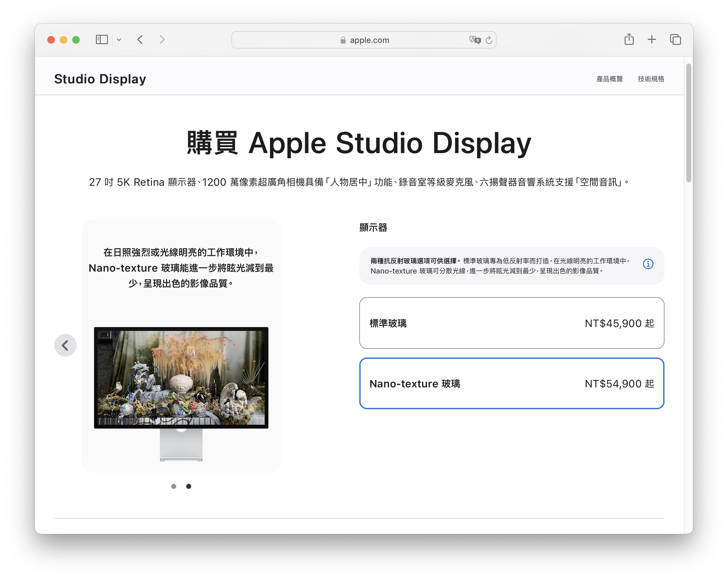Open the page translation icon
The height and width of the screenshot is (580, 728).
pyautogui.click(x=475, y=40)
